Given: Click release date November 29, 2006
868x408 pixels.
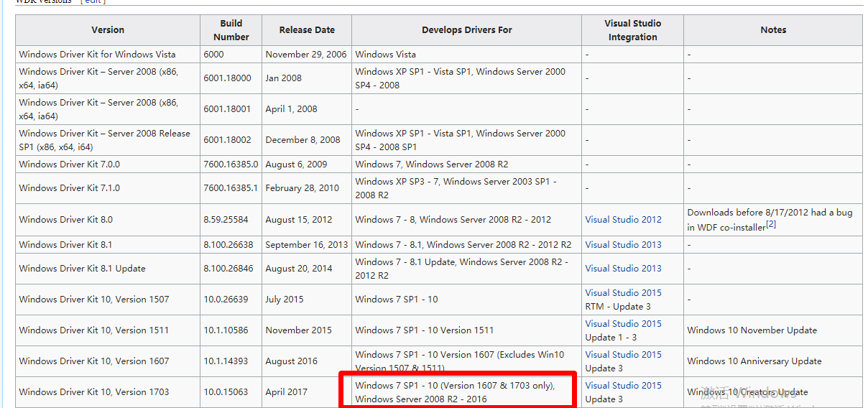Looking at the screenshot, I should (306, 55).
